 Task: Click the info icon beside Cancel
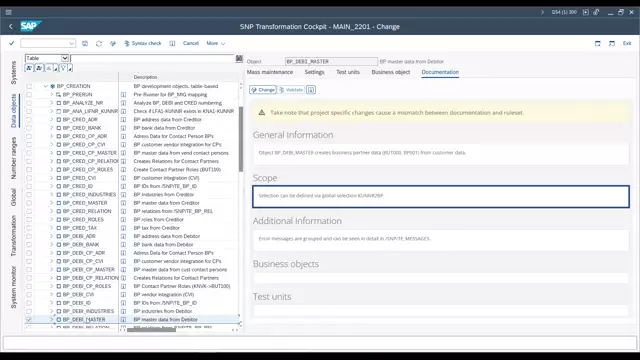[x=172, y=43]
